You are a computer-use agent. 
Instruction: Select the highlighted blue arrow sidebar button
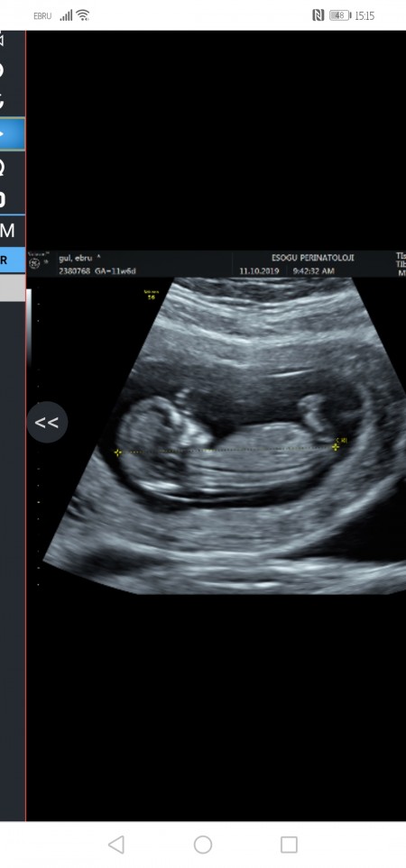[x=13, y=133]
